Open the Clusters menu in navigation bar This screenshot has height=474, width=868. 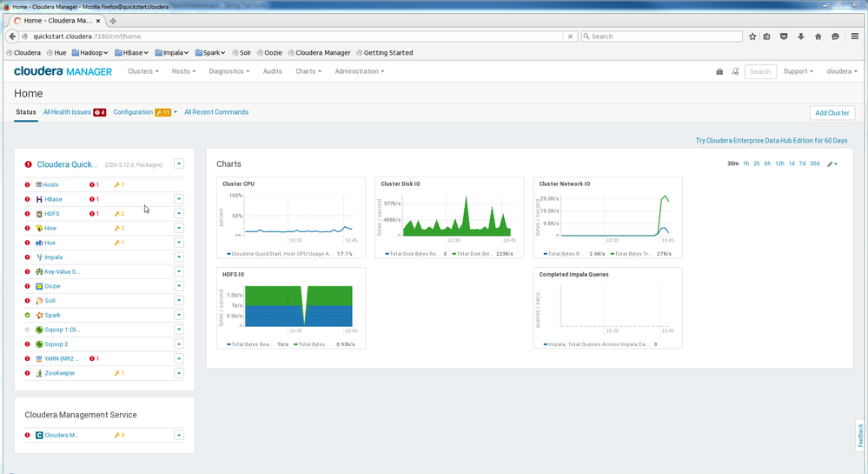[142, 71]
